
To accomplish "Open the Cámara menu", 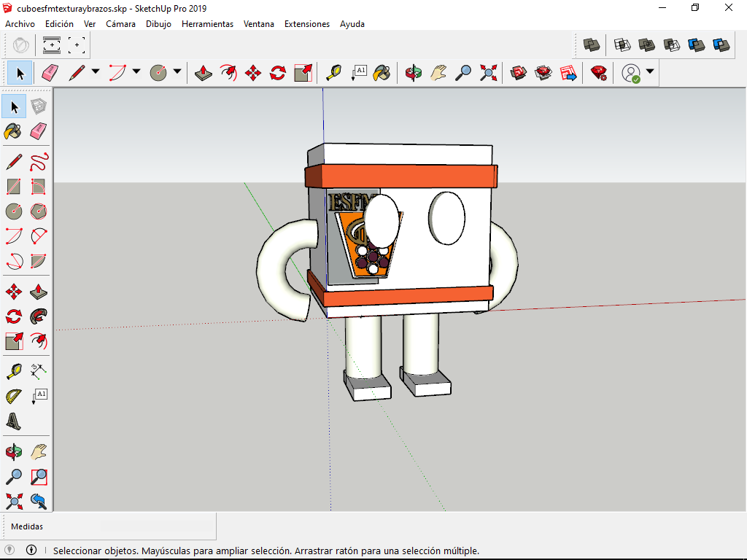I will (120, 24).
